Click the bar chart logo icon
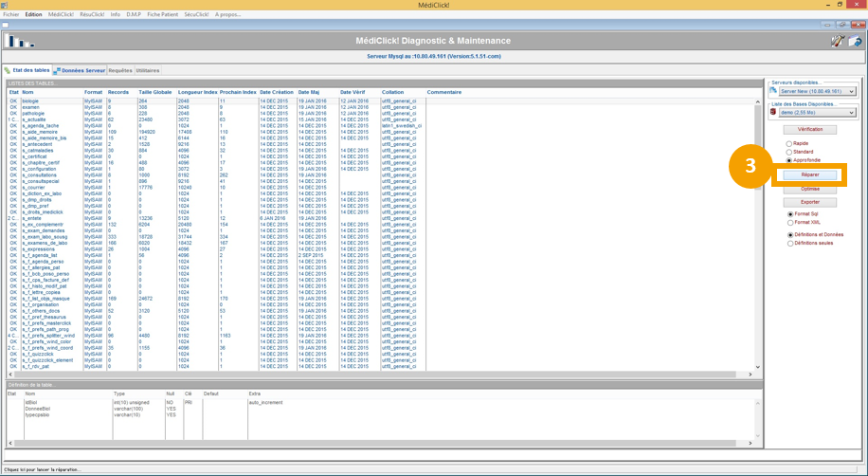The width and height of the screenshot is (868, 476). [x=18, y=41]
